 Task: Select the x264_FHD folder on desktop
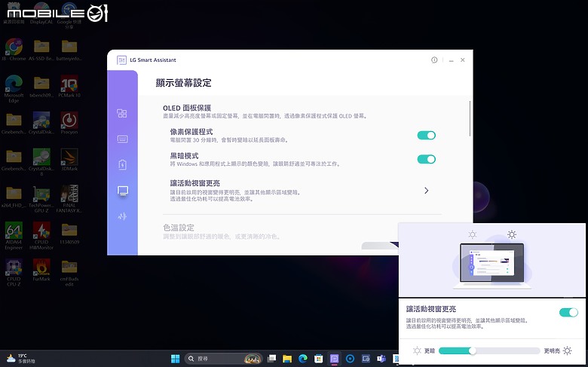(x=14, y=197)
